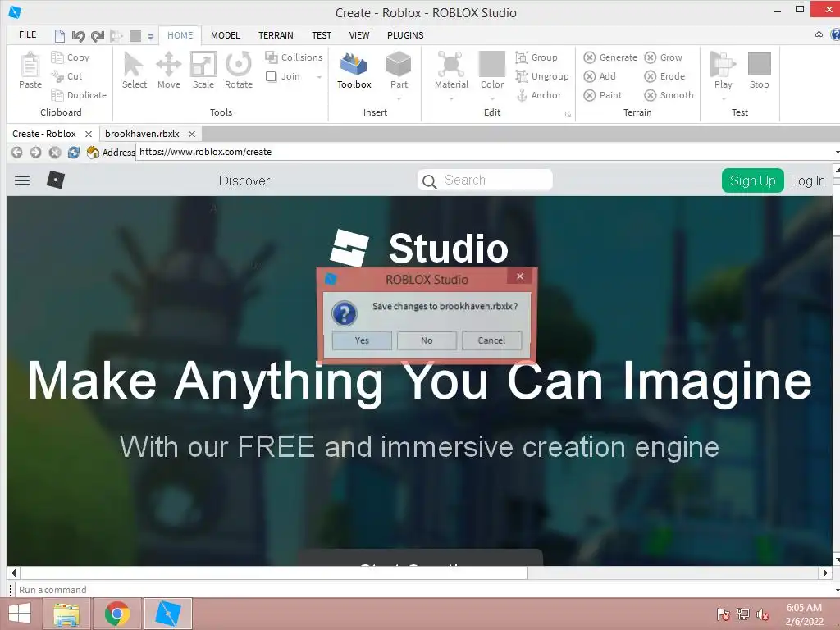The image size is (840, 630).
Task: Open the Roblox hamburger menu
Action: point(22,180)
